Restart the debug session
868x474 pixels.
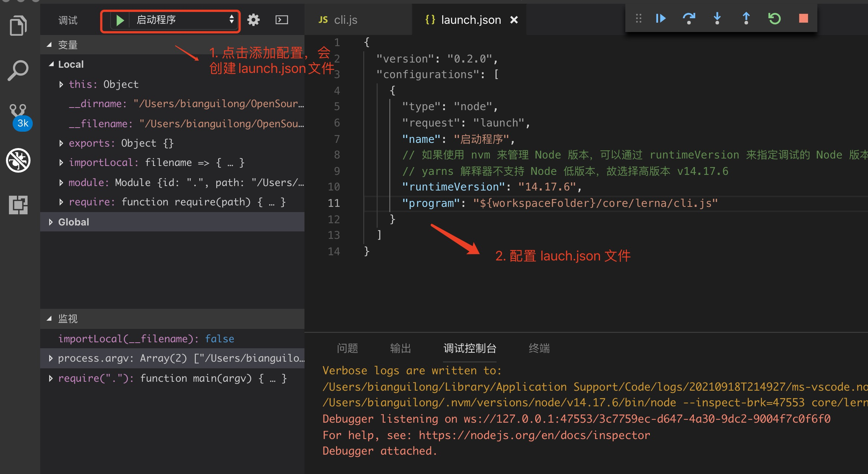click(775, 18)
